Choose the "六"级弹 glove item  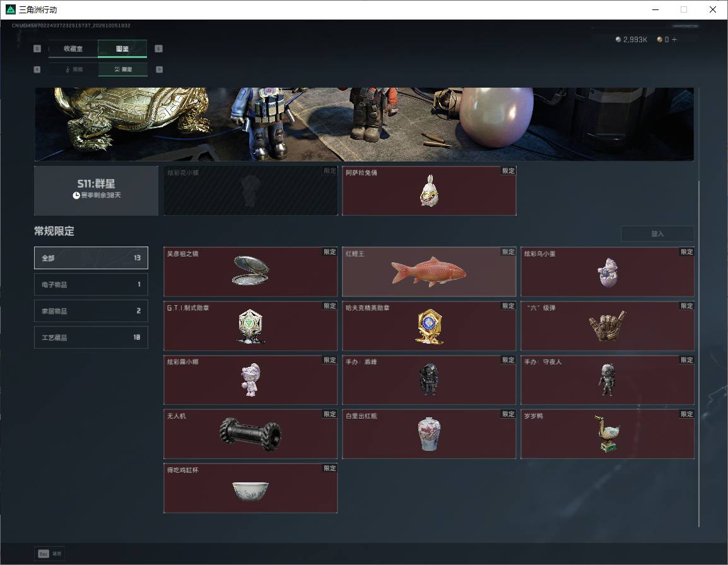point(608,326)
